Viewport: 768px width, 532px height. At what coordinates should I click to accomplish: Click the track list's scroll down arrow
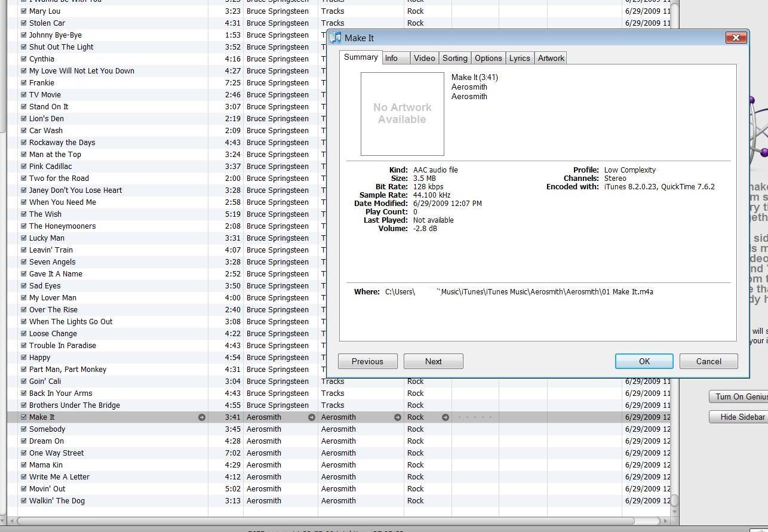click(675, 512)
